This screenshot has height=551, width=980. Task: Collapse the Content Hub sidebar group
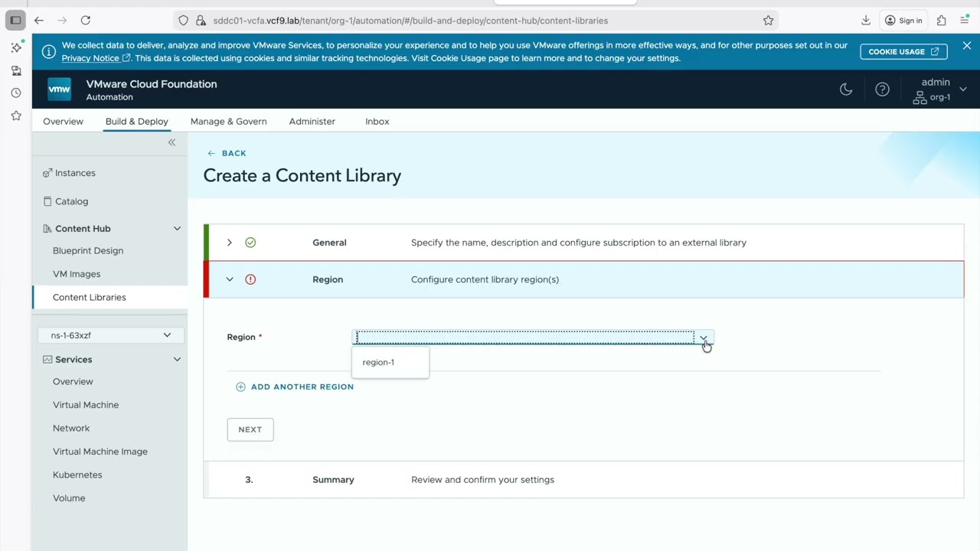(177, 229)
